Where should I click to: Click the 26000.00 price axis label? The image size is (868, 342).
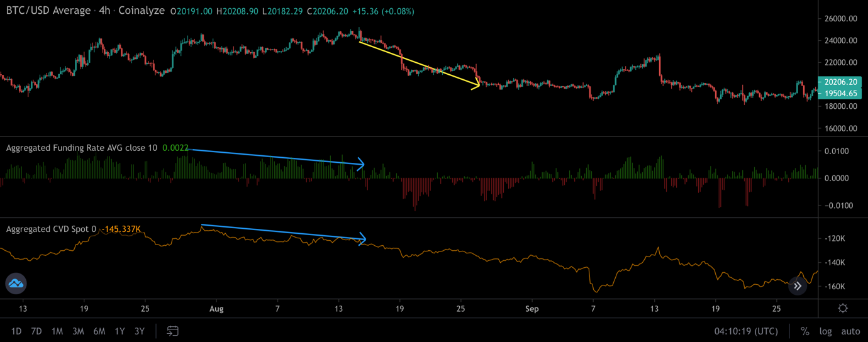(x=841, y=19)
